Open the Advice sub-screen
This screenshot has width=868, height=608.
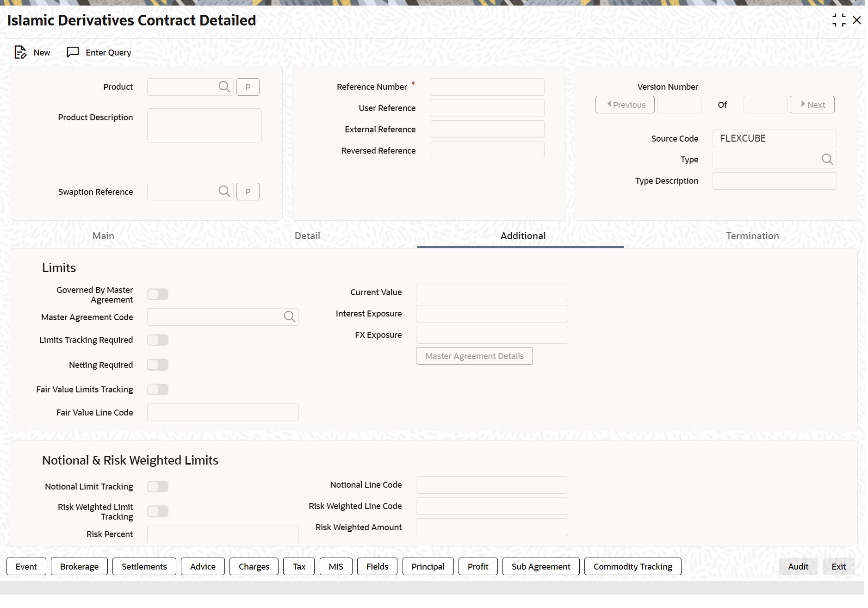(203, 566)
